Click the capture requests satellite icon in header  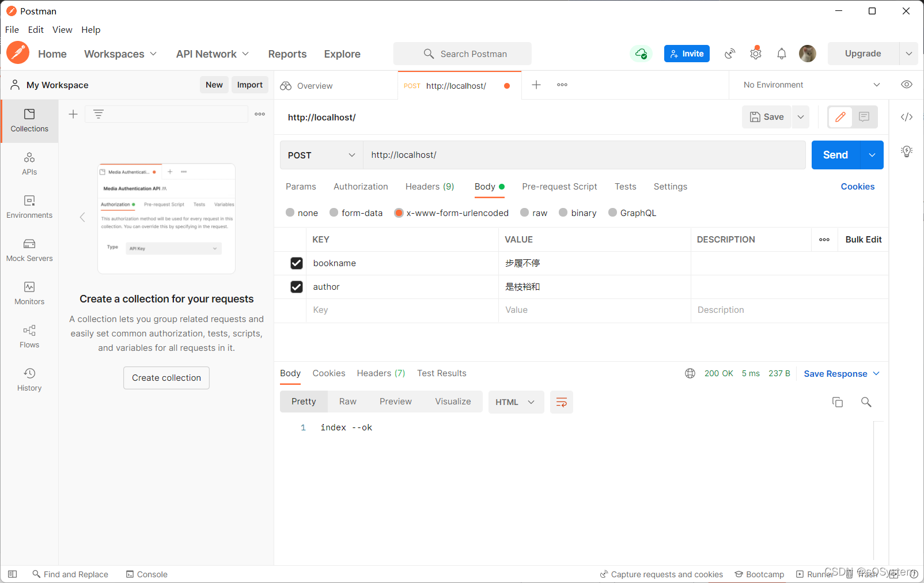click(730, 54)
